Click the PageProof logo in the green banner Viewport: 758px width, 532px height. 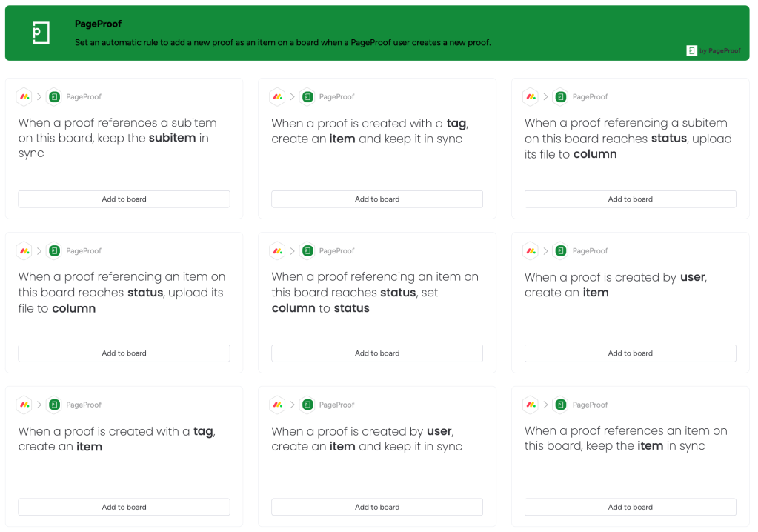[41, 33]
